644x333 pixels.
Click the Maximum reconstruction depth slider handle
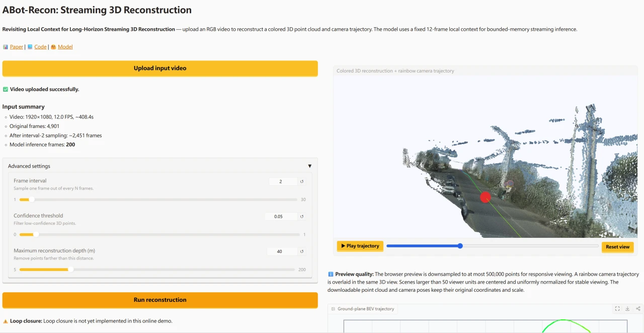70,270
